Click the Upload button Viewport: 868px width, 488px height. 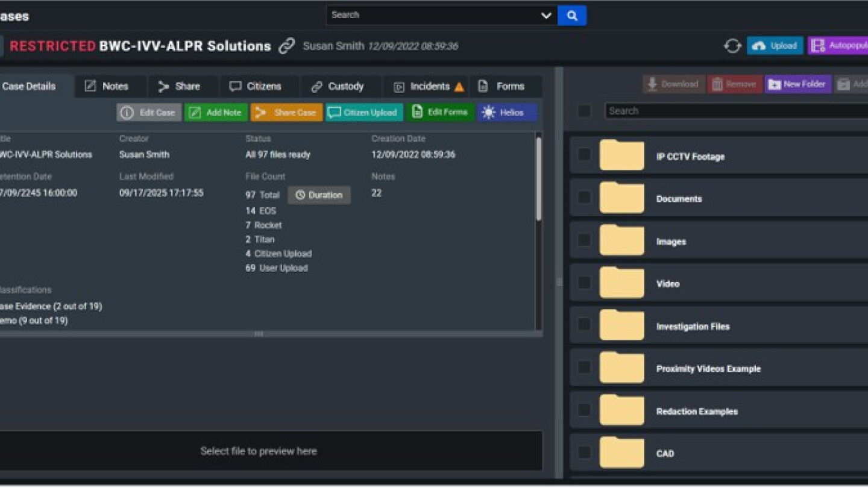[x=775, y=46]
